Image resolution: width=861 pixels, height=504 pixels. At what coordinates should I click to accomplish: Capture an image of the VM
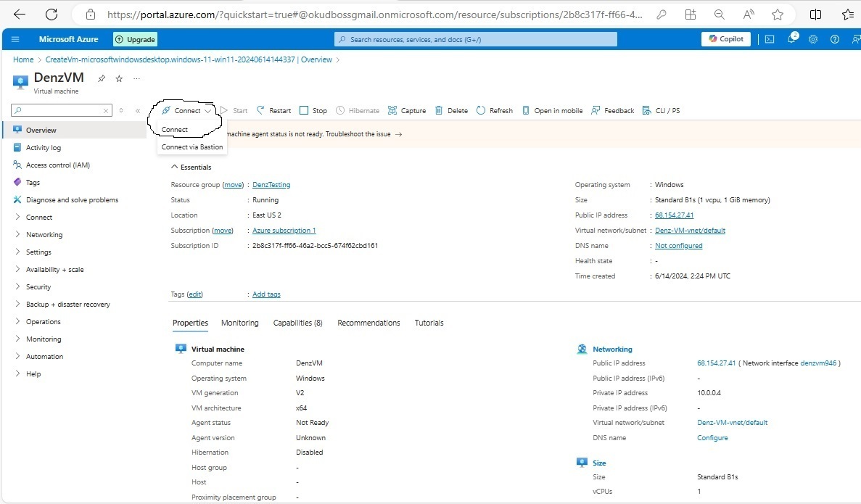coord(407,110)
